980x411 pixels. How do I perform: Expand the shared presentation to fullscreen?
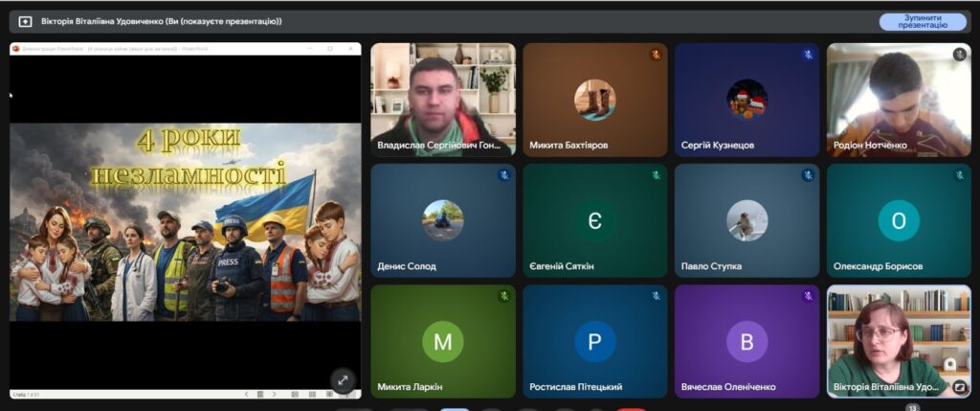[x=342, y=379]
